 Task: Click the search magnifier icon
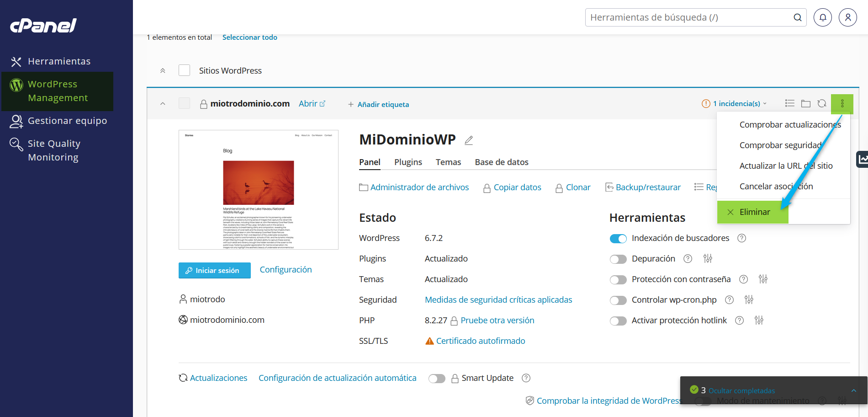[798, 17]
